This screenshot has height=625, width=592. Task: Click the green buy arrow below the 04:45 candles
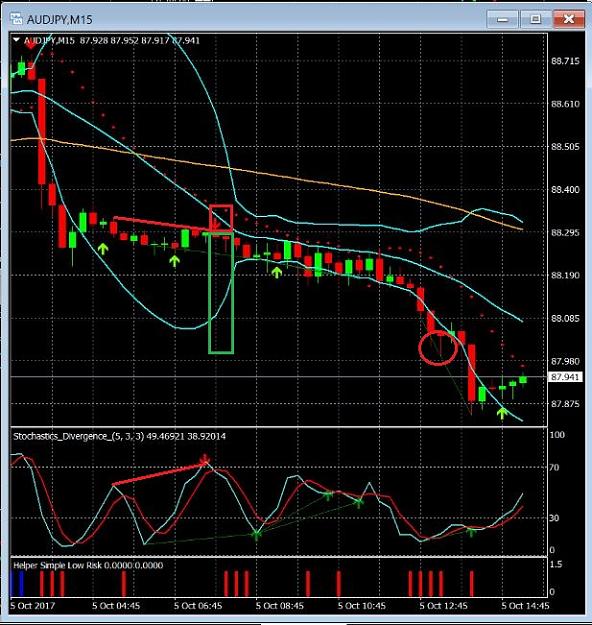coord(103,249)
